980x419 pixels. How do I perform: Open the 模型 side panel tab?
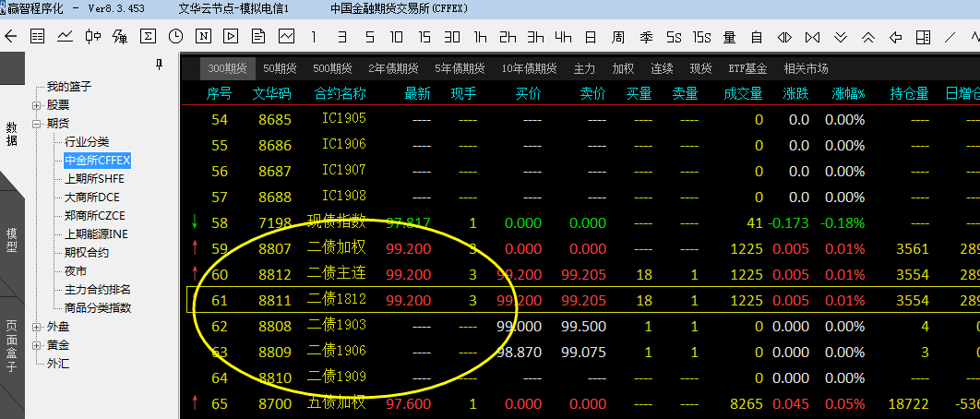coord(12,240)
